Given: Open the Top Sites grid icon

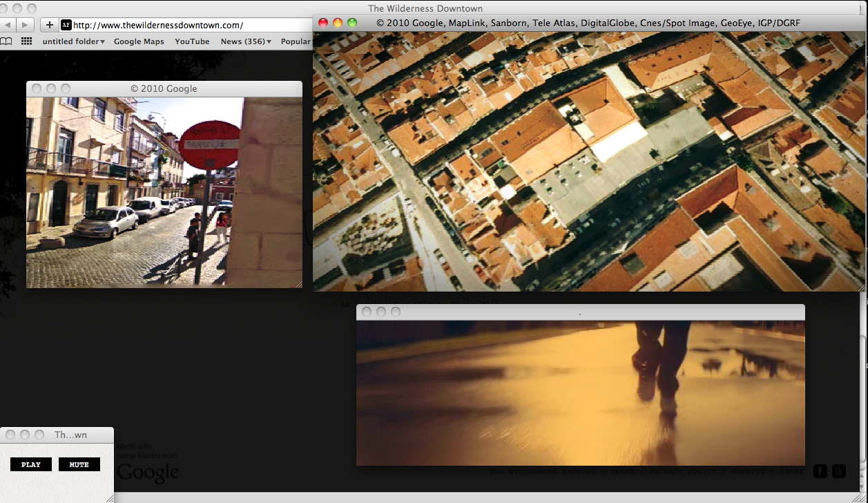Looking at the screenshot, I should tap(27, 41).
